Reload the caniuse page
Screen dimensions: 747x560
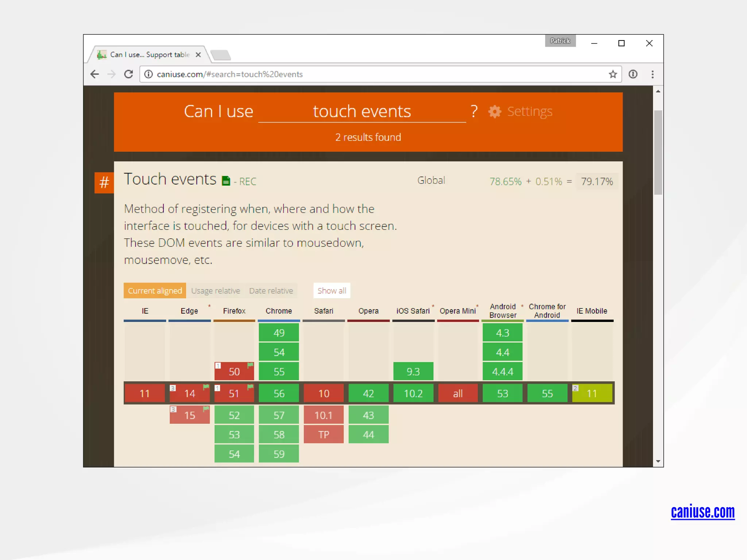tap(128, 74)
